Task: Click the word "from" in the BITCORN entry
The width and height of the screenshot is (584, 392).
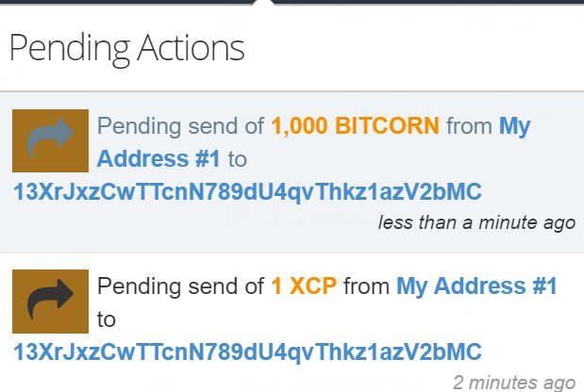Action: [469, 125]
